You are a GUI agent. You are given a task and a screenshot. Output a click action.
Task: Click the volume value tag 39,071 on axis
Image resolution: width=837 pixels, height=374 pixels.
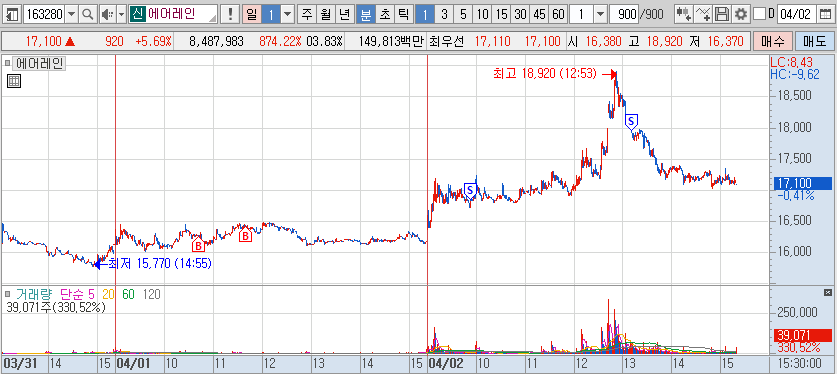tap(802, 336)
